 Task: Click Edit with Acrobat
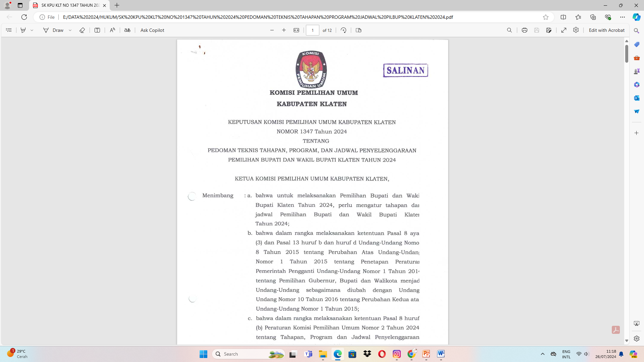click(x=606, y=30)
